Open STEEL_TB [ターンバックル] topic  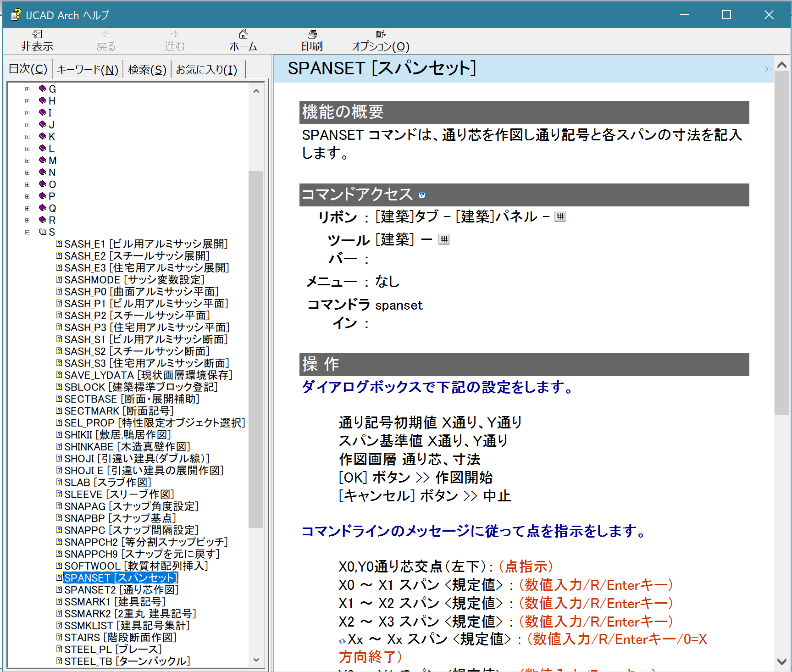(x=127, y=661)
